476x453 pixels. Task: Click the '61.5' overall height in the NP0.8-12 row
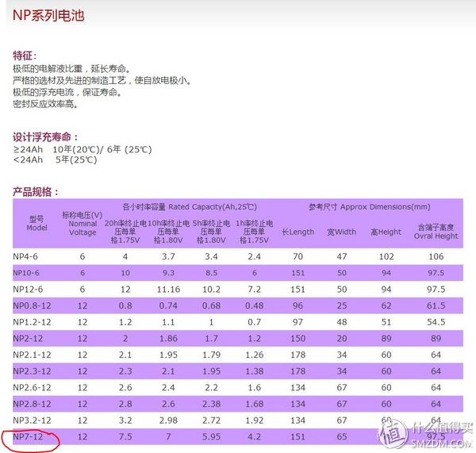tap(436, 305)
